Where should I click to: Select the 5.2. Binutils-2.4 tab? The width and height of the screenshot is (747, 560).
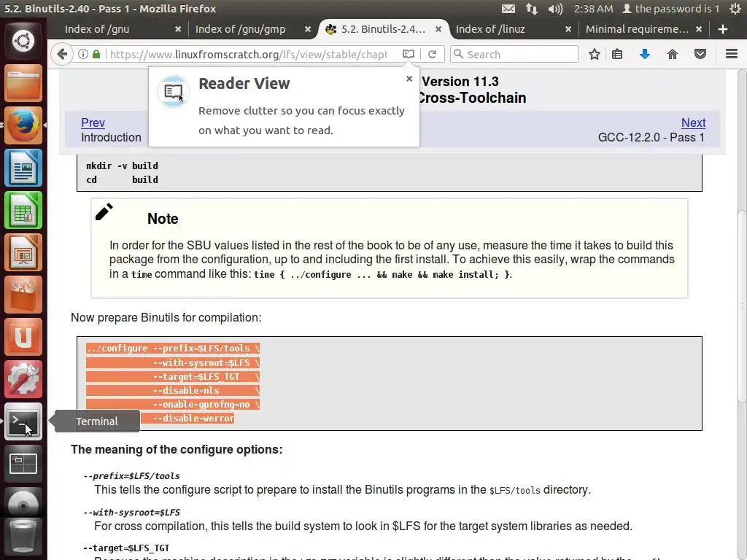(x=383, y=29)
